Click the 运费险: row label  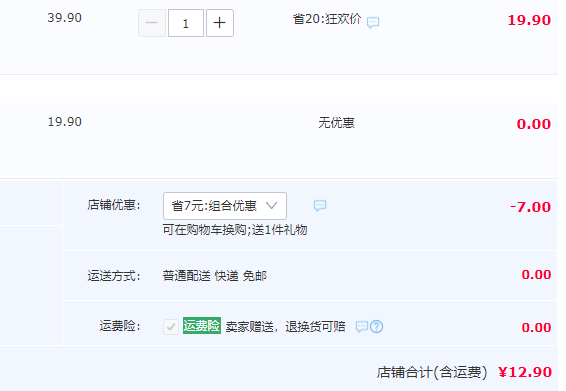[x=119, y=326]
